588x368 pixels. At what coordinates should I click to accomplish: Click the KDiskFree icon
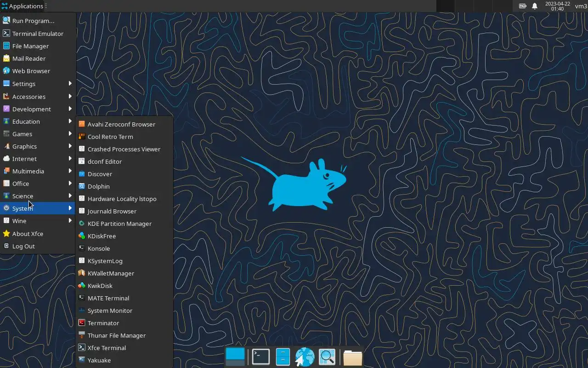82,236
